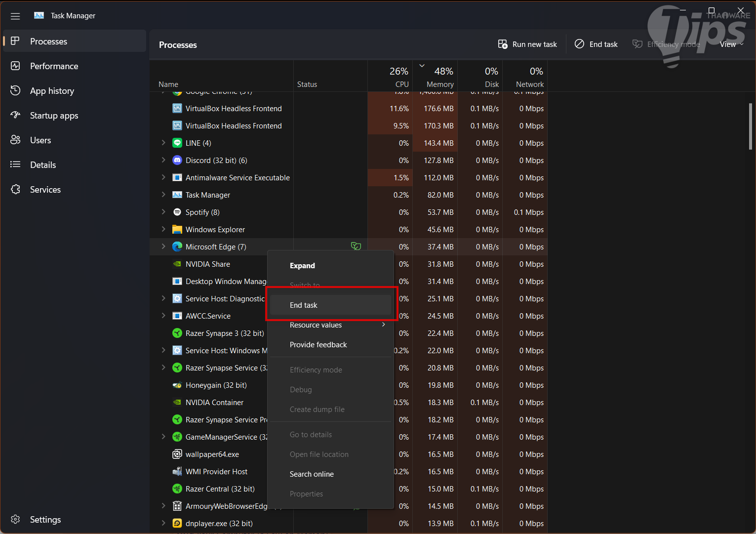Select the Razer Central (32 bit) row
The width and height of the screenshot is (756, 534).
349,489
